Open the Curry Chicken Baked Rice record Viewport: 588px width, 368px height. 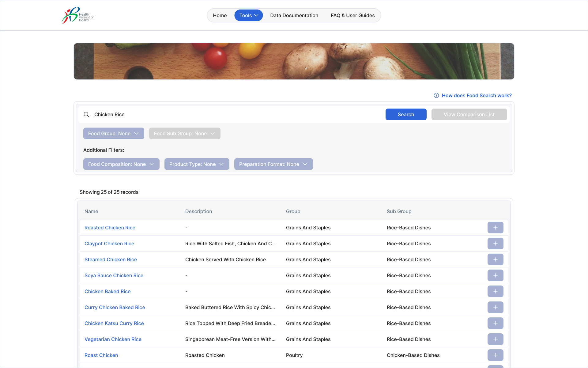tap(115, 307)
